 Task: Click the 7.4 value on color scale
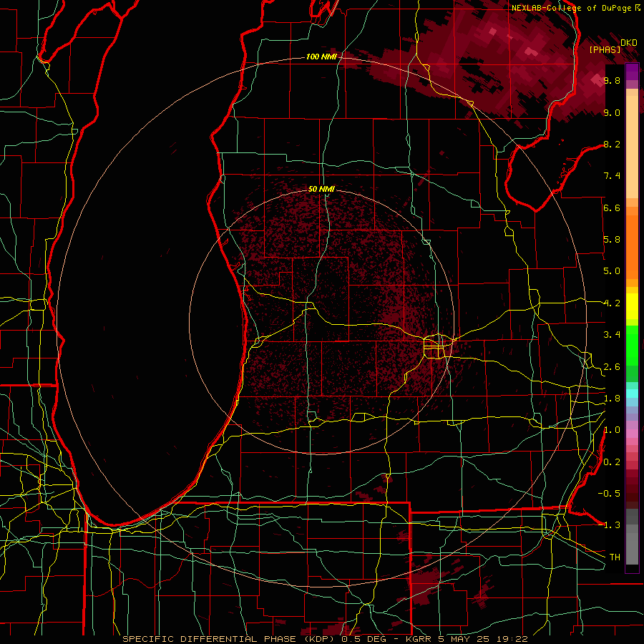[612, 176]
